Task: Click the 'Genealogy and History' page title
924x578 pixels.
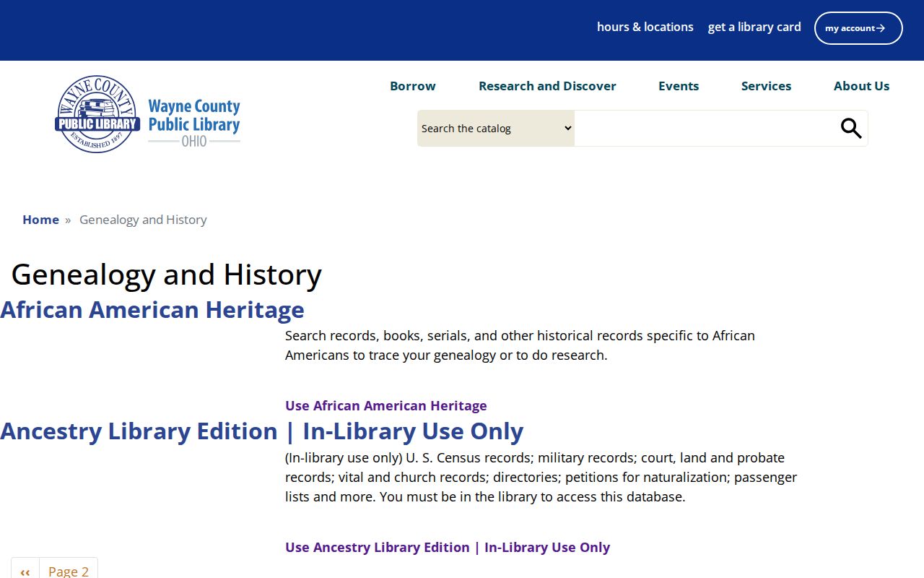Action: click(x=167, y=275)
